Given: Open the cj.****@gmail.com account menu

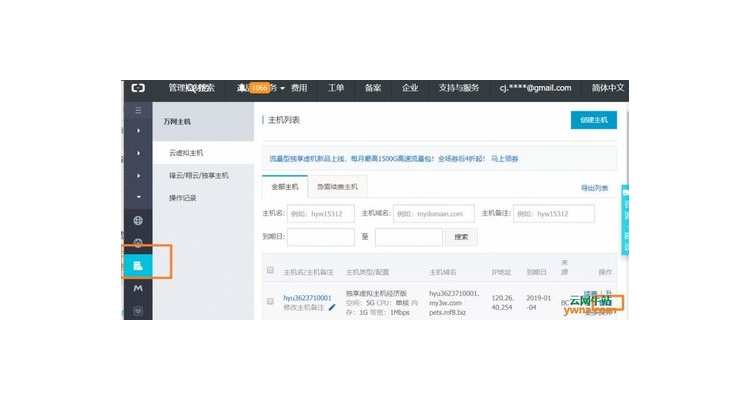Looking at the screenshot, I should click(535, 88).
